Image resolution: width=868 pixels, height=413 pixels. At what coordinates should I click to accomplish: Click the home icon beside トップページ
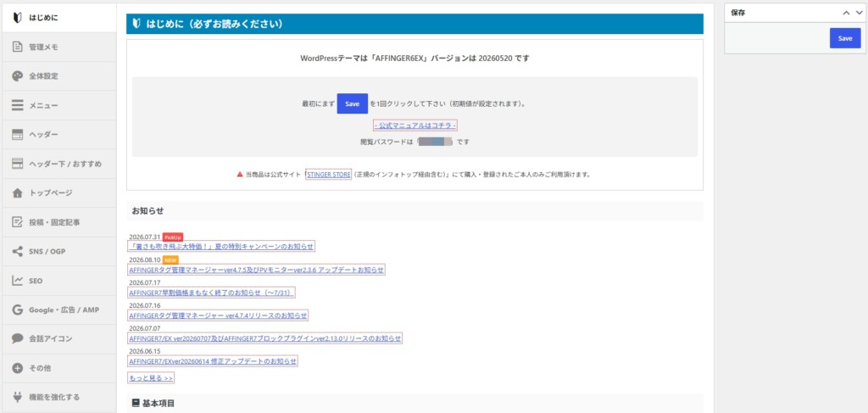[17, 193]
